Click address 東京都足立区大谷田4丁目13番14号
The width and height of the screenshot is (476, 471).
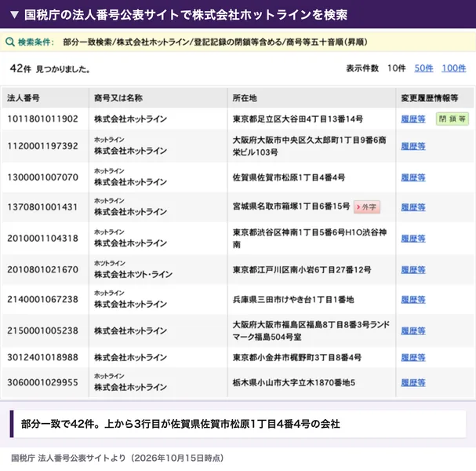click(298, 119)
